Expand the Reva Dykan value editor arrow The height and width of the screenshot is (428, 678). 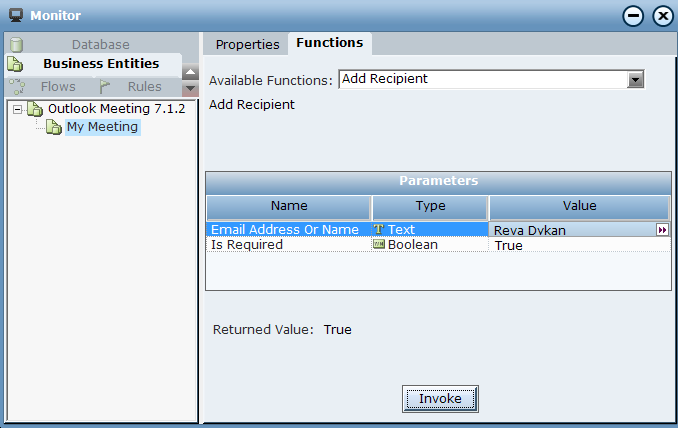tap(661, 230)
